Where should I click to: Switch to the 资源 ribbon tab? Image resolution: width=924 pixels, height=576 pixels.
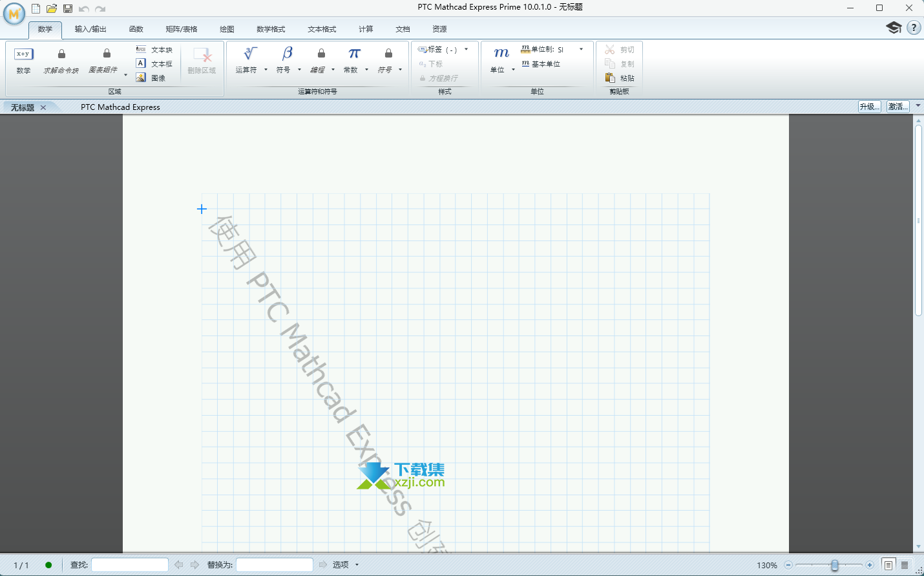tap(439, 29)
